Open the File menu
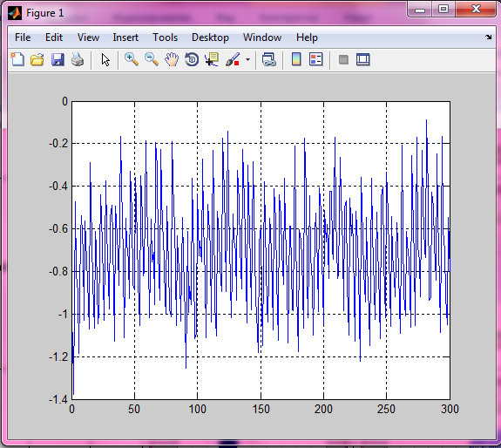 23,37
